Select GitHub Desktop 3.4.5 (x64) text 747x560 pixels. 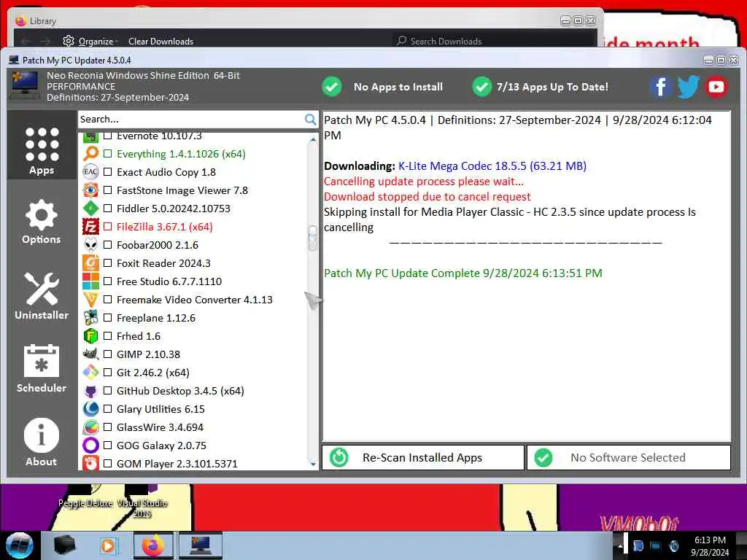(181, 391)
